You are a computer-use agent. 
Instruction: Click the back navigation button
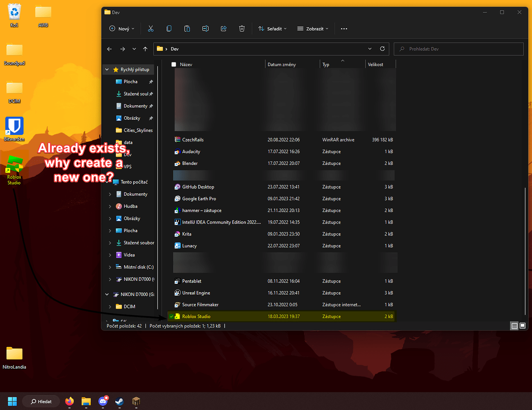pyautogui.click(x=109, y=49)
